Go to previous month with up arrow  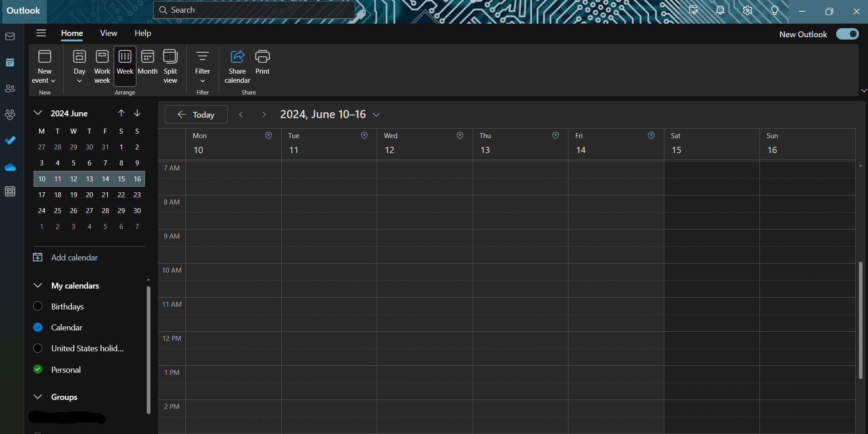tap(121, 113)
